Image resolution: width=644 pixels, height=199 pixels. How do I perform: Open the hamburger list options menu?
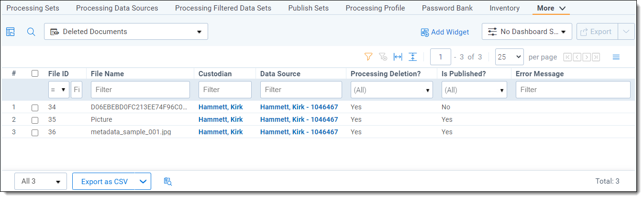(616, 57)
